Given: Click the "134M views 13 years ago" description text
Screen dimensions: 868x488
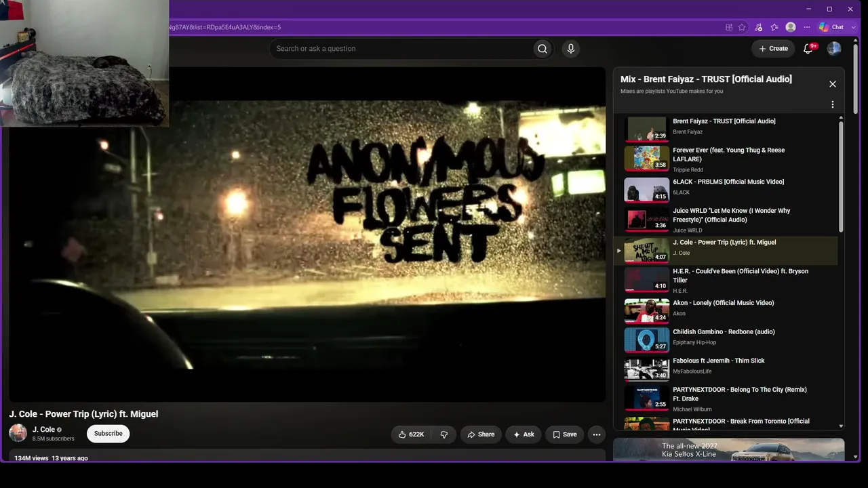Looking at the screenshot, I should tap(52, 458).
